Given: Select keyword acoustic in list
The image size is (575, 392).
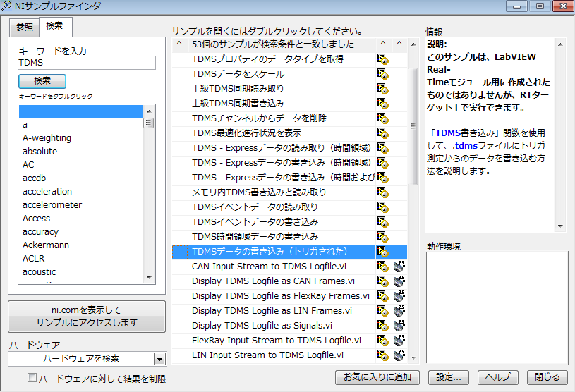Looking at the screenshot, I should pos(80,272).
